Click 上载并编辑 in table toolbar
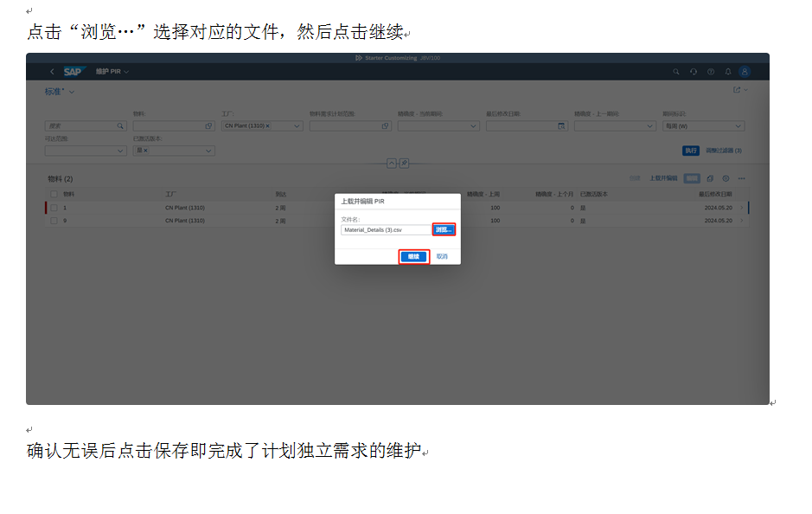812x514 pixels. tap(663, 178)
